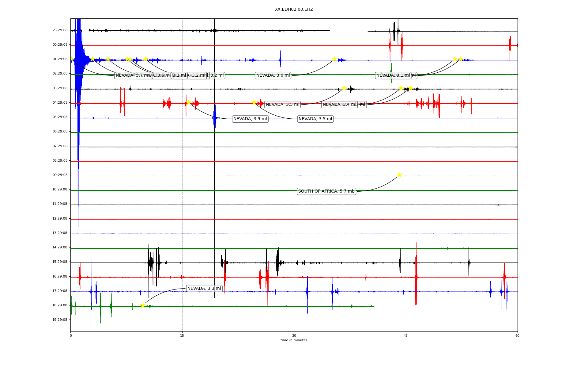Select the SOUTH OF AFRICA, 5.7 mb label
This screenshot has width=588, height=368.
326,191
